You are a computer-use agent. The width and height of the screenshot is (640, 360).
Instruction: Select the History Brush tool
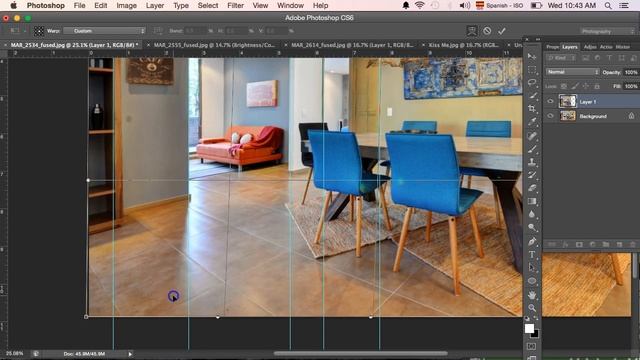[532, 175]
